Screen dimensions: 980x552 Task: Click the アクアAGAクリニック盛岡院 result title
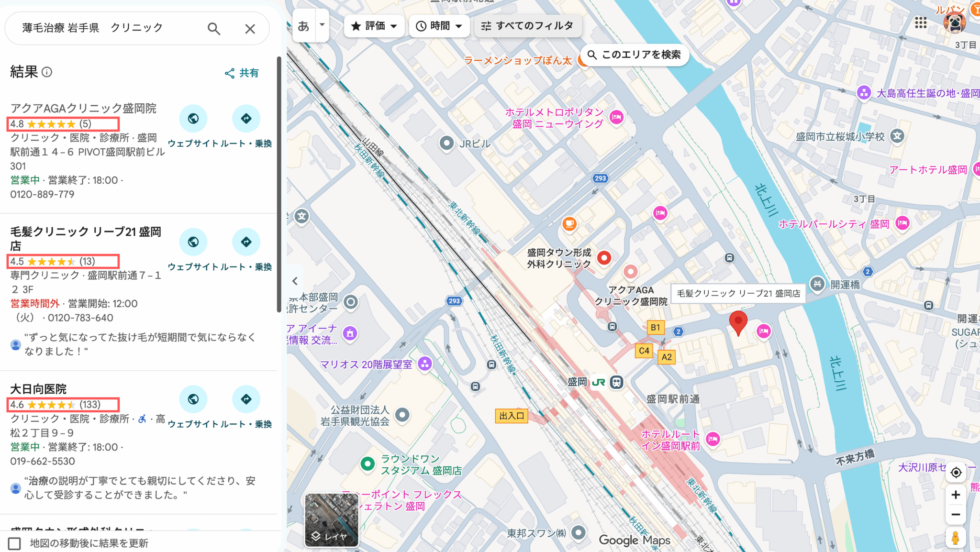pyautogui.click(x=83, y=109)
